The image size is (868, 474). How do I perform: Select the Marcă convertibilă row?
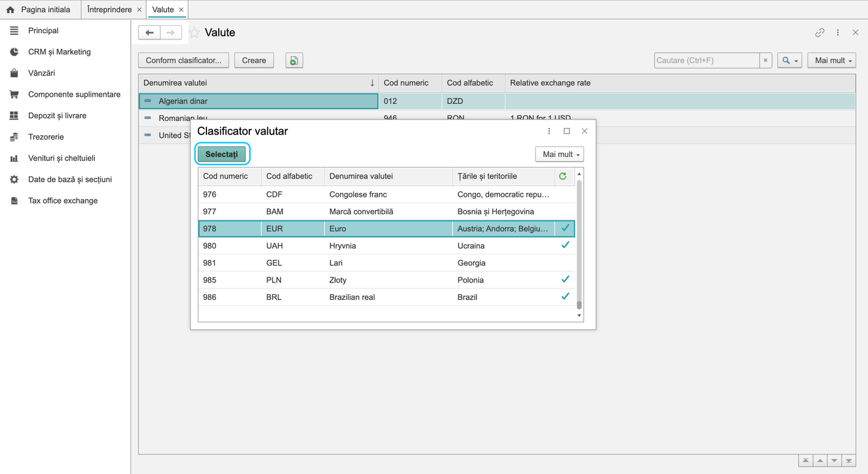tap(386, 212)
